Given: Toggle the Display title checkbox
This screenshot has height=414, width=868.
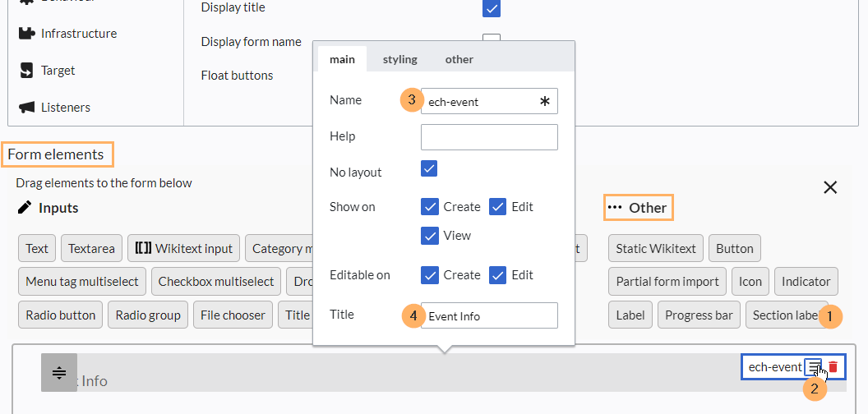Looking at the screenshot, I should pyautogui.click(x=492, y=8).
